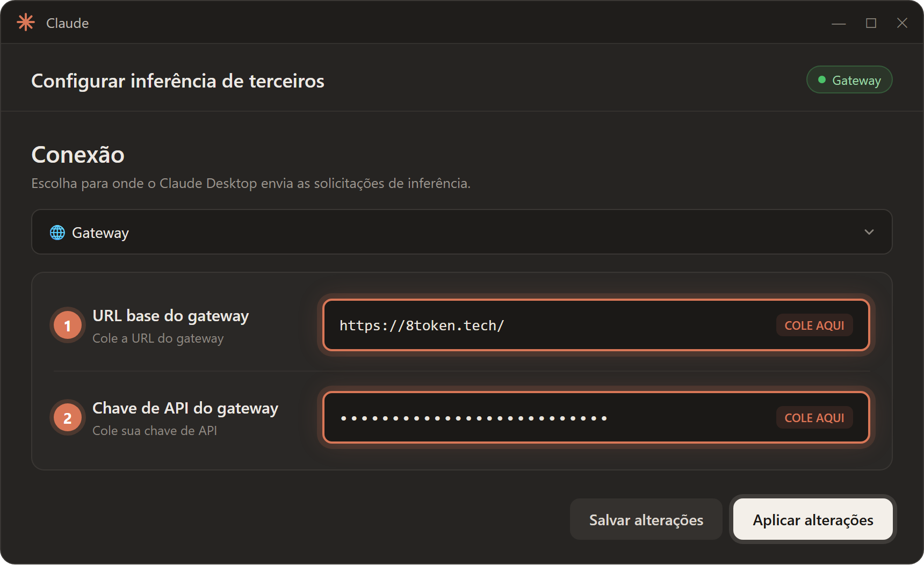Click the 'Cole sua chave de API' hint
This screenshot has width=924, height=565.
pyautogui.click(x=155, y=431)
